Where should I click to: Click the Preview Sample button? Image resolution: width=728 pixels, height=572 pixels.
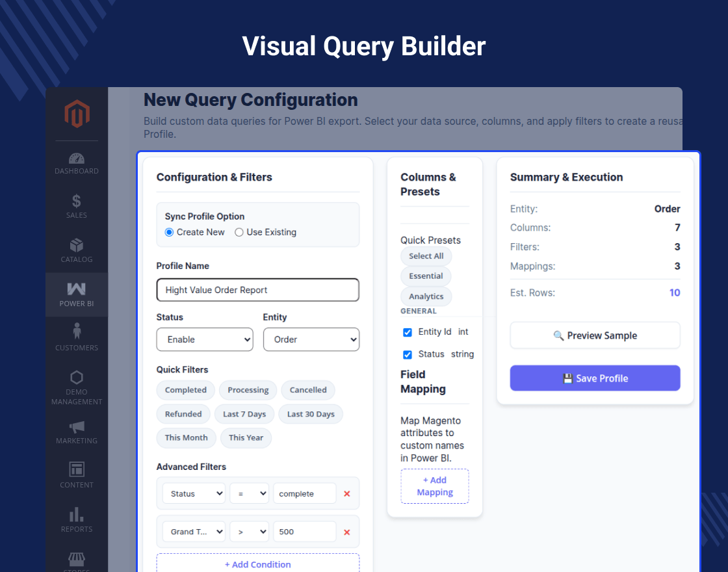click(x=595, y=335)
